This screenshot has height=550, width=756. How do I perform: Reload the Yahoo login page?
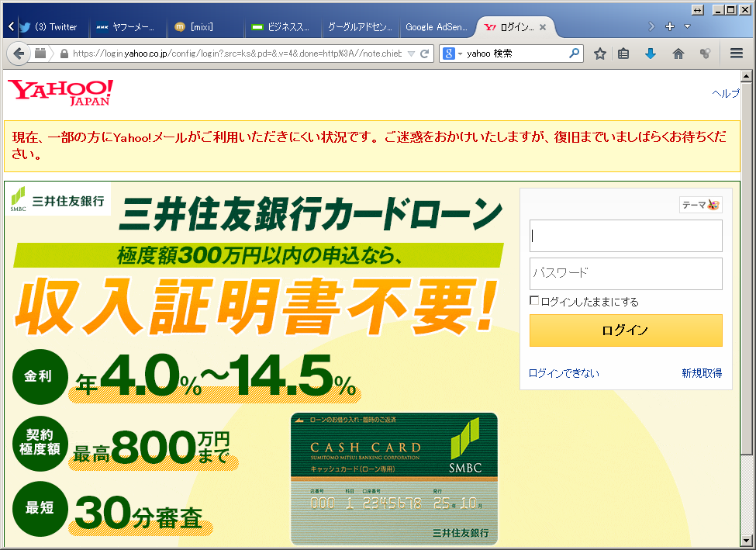[425, 54]
